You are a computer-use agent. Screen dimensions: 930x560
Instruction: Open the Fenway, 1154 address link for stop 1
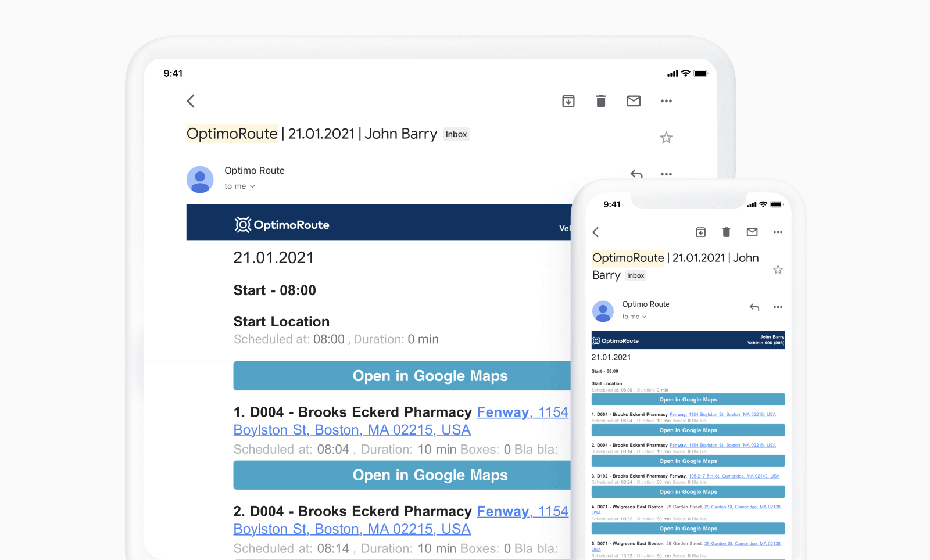pyautogui.click(x=522, y=412)
